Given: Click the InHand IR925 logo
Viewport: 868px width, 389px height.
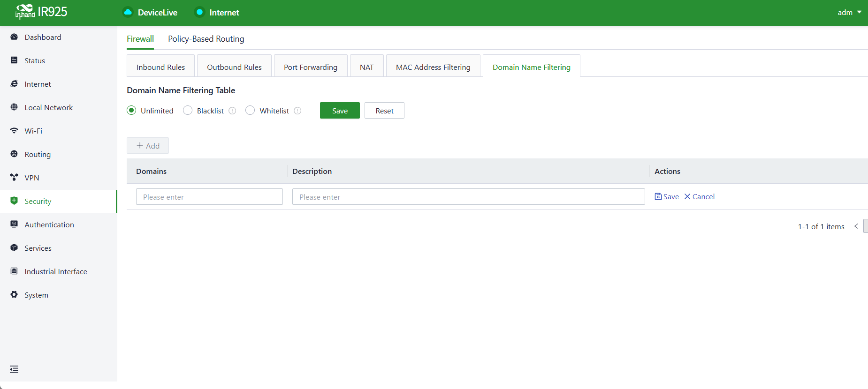Looking at the screenshot, I should pos(41,12).
